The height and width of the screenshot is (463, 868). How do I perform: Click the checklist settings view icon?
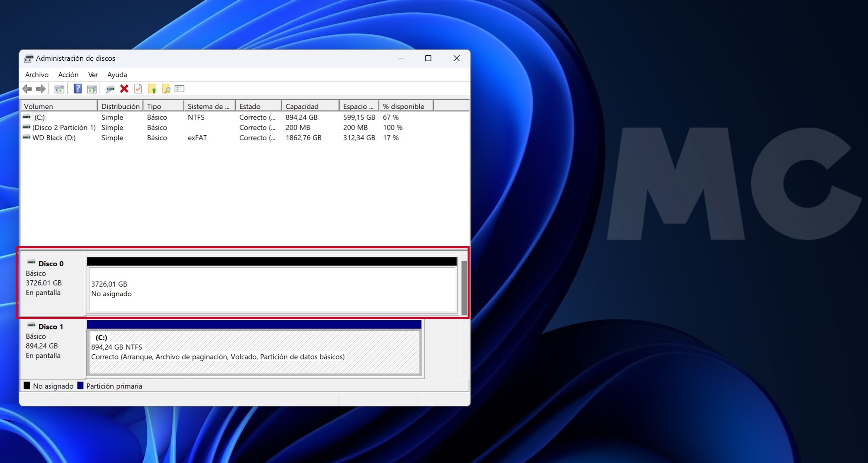pos(180,89)
